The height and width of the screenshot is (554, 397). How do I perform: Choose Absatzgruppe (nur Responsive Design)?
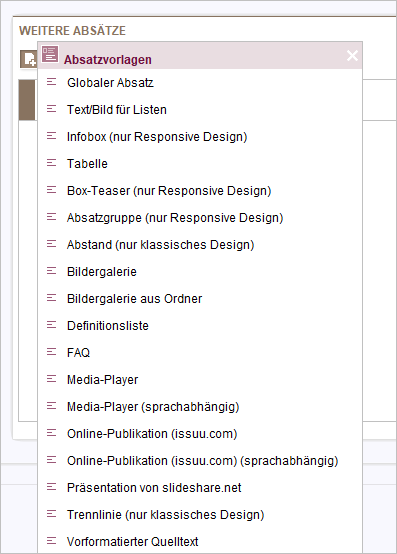[x=175, y=218]
